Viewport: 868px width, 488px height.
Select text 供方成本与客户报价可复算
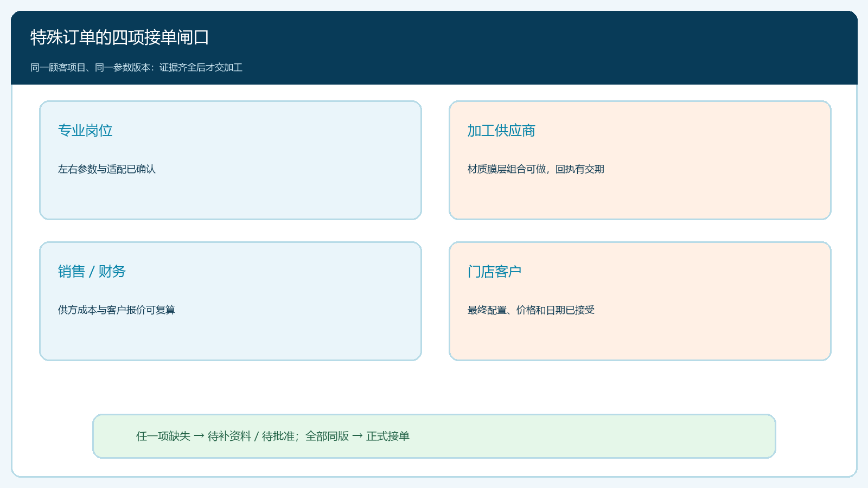coord(117,310)
